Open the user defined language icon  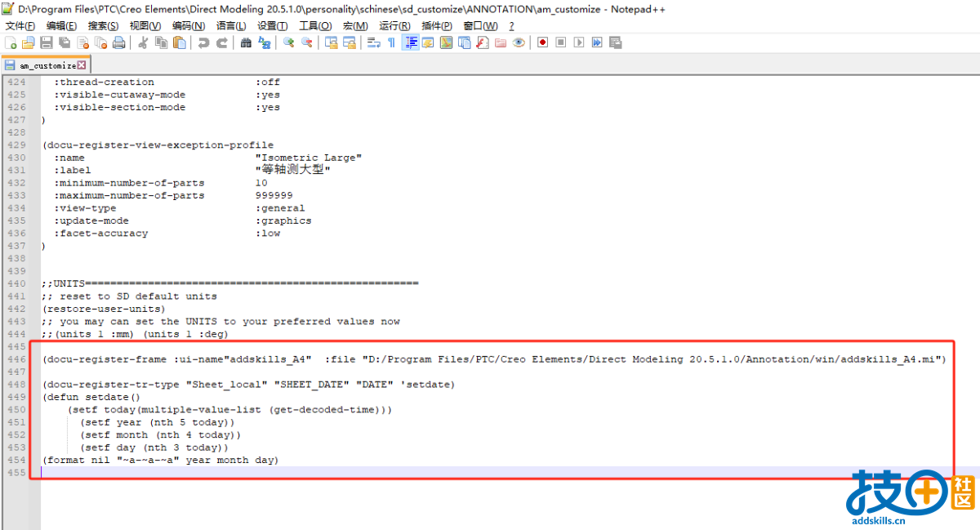428,42
